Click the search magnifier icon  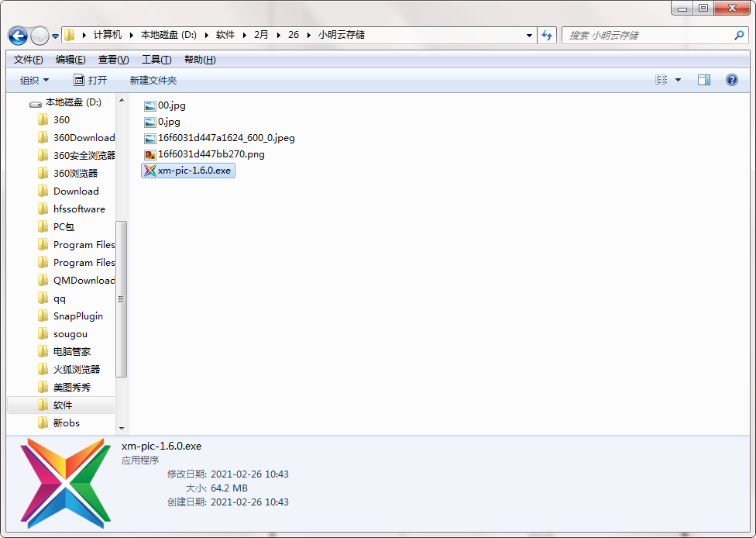coord(739,35)
